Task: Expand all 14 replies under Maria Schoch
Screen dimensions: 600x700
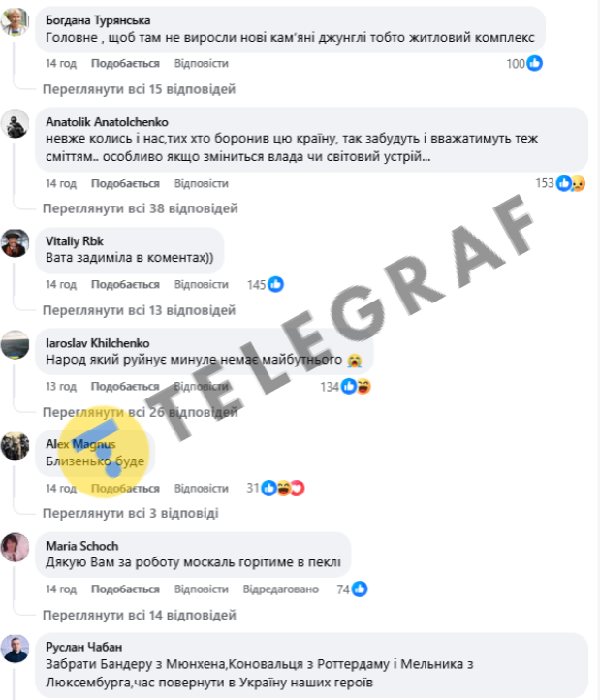Action: [x=140, y=616]
